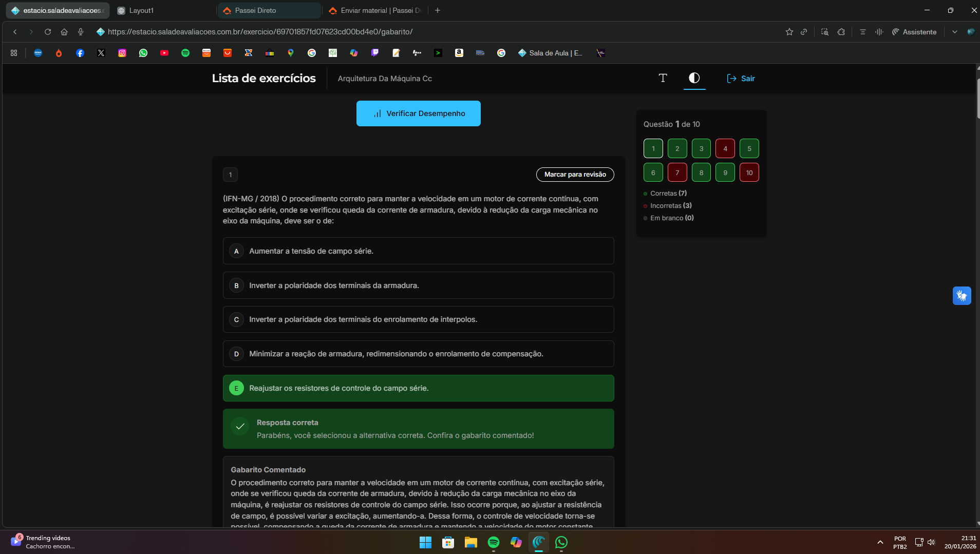Open the WhatsApp bookmark icon
Image resolution: width=980 pixels, height=554 pixels.
click(143, 53)
